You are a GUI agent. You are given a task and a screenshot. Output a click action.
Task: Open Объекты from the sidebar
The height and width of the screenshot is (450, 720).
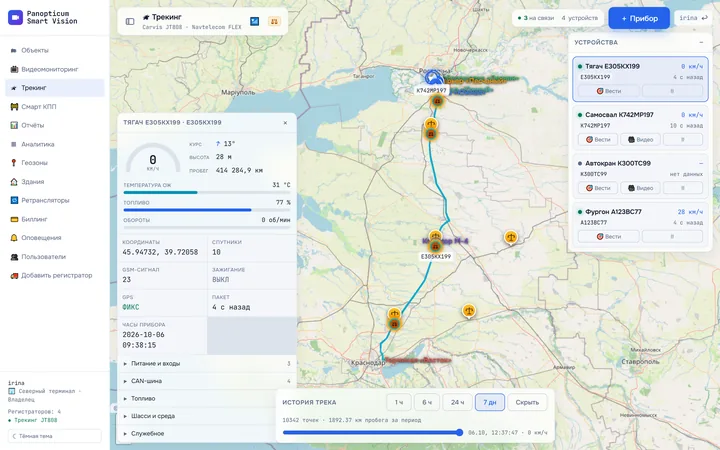click(x=55, y=50)
